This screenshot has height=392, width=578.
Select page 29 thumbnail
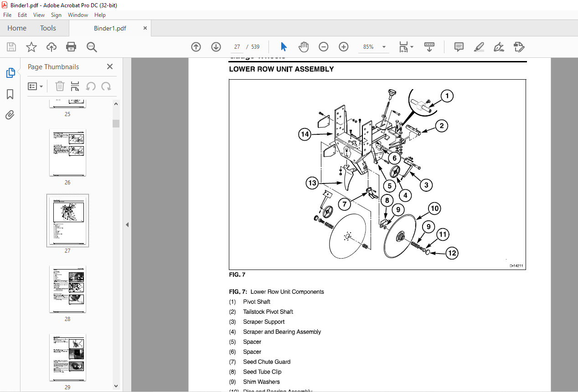(67, 357)
